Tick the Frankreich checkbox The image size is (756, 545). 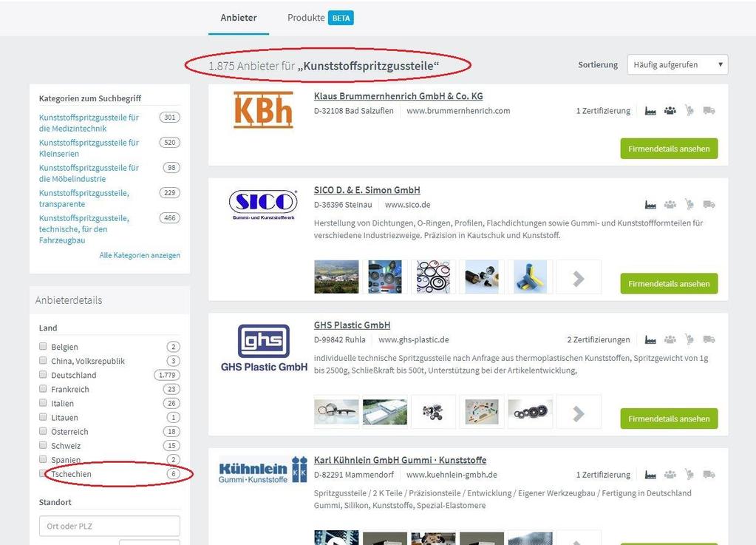43,388
